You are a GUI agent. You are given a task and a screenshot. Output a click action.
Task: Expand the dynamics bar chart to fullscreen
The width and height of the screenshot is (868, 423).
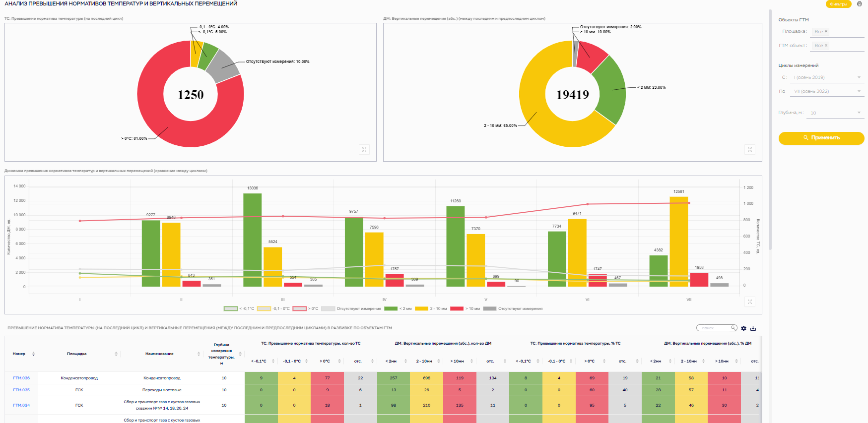[750, 302]
